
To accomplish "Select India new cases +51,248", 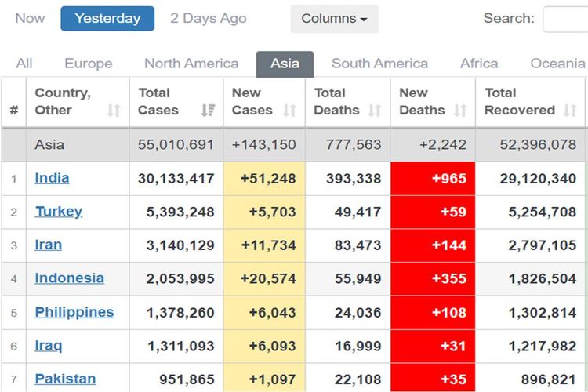I will 268,179.
